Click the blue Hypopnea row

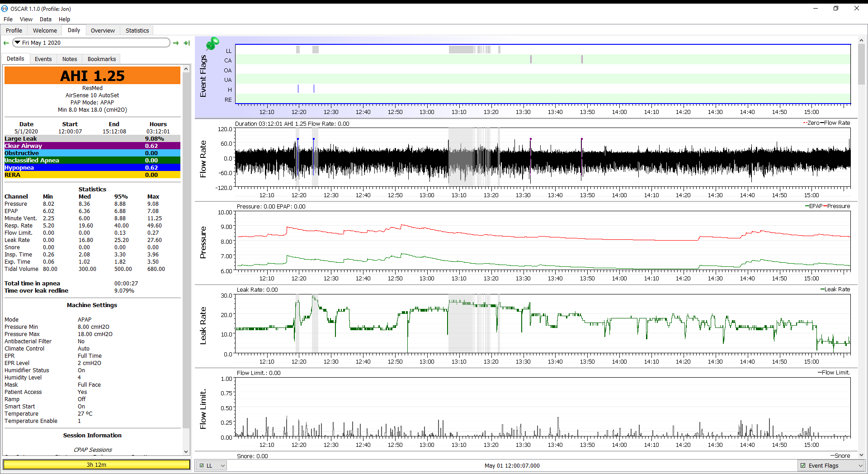pos(92,168)
